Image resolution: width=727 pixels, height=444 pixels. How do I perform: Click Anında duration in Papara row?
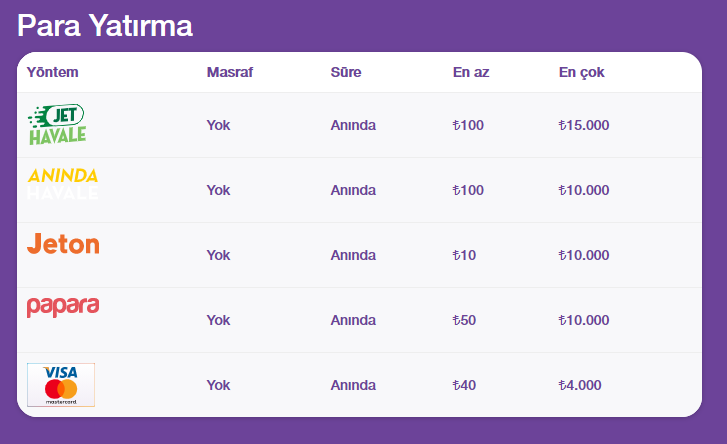click(353, 320)
